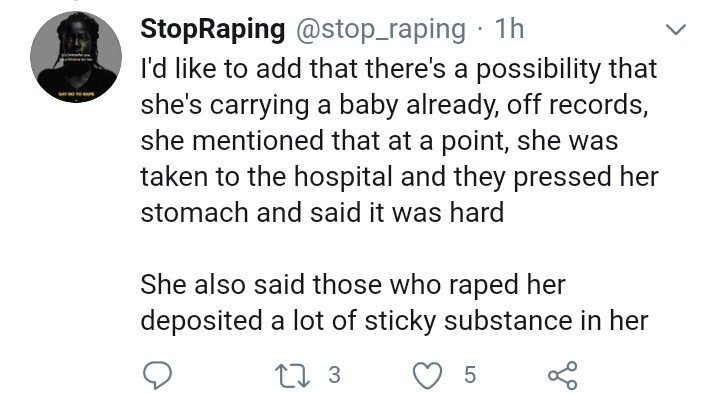
Task: Visit the StopRaping display name profile
Action: pyautogui.click(x=213, y=29)
